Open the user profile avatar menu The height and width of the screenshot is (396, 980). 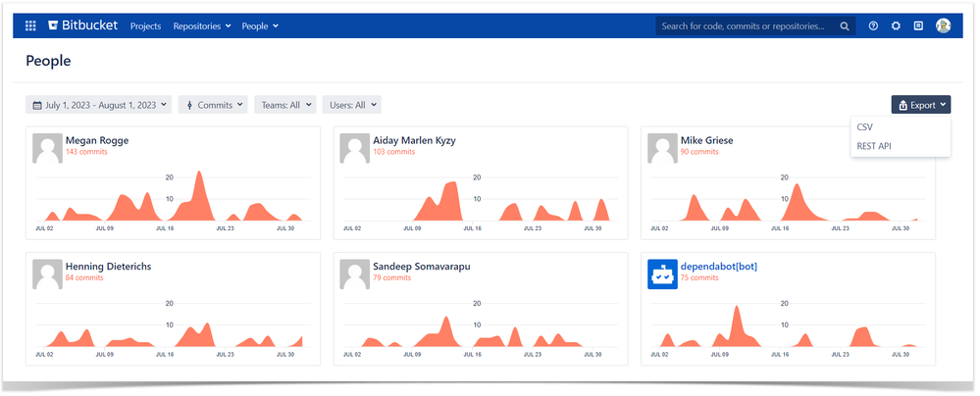(x=943, y=25)
